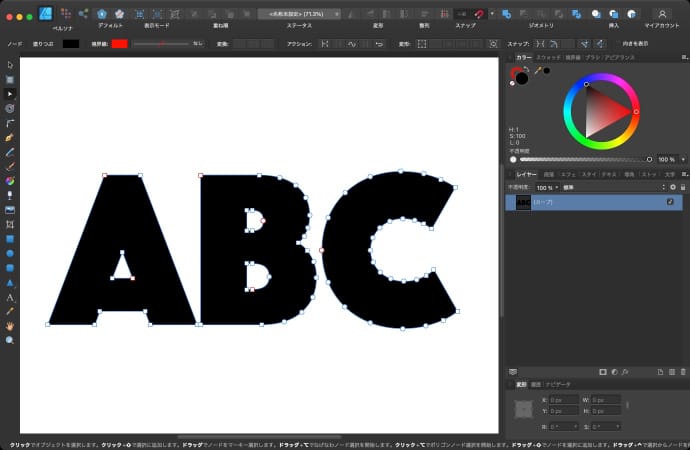690x450 pixels.
Task: Open the マイアカウント account icon
Action: pyautogui.click(x=661, y=14)
